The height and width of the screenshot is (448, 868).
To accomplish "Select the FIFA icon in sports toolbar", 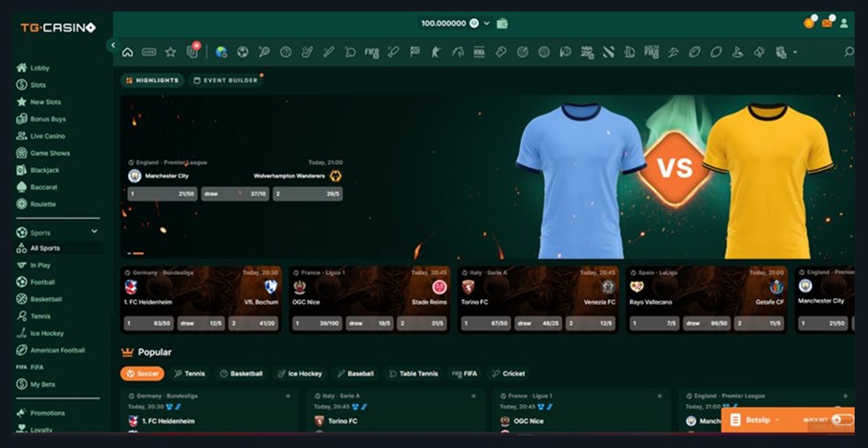I will pos(371,52).
